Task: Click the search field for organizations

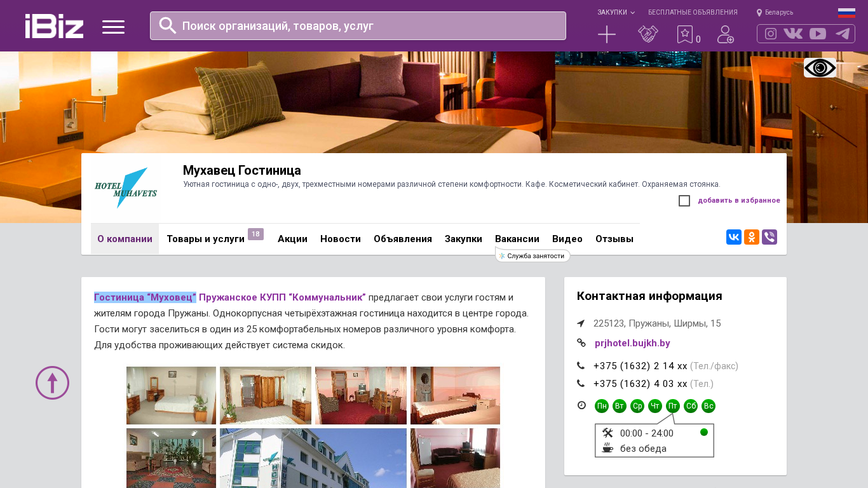Action: (x=358, y=25)
